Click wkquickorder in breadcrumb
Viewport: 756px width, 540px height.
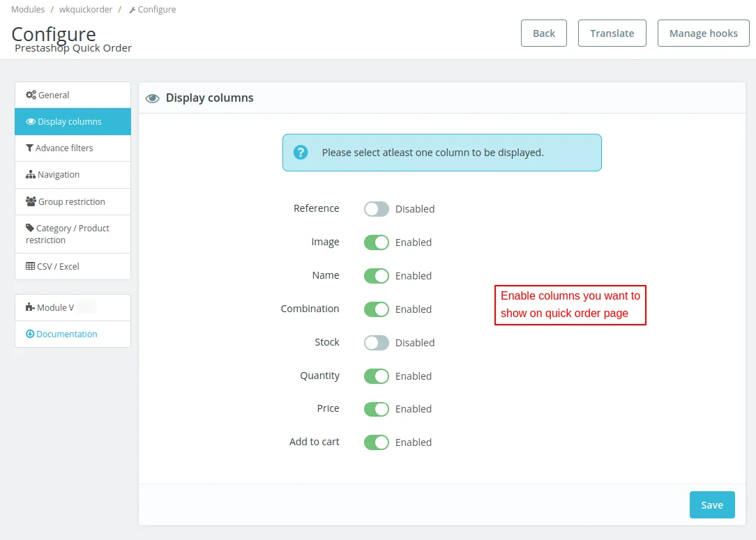[86, 9]
